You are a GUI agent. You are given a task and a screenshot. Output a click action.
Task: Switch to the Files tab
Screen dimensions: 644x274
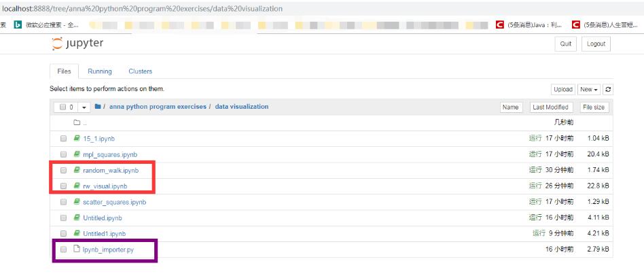point(64,71)
